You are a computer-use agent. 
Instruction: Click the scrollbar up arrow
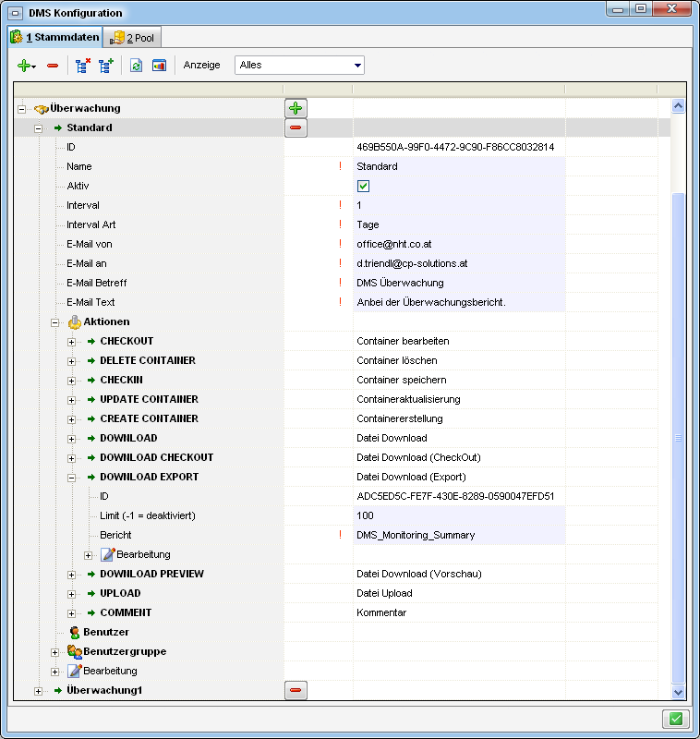coord(679,106)
